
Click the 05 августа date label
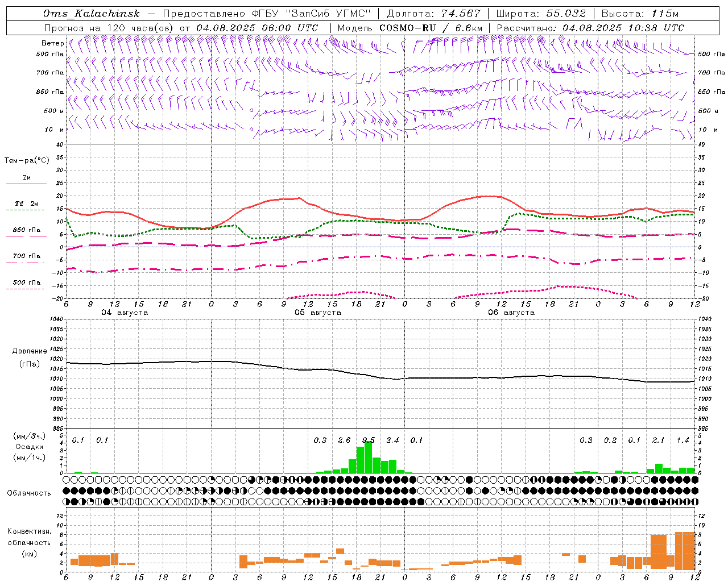click(318, 313)
